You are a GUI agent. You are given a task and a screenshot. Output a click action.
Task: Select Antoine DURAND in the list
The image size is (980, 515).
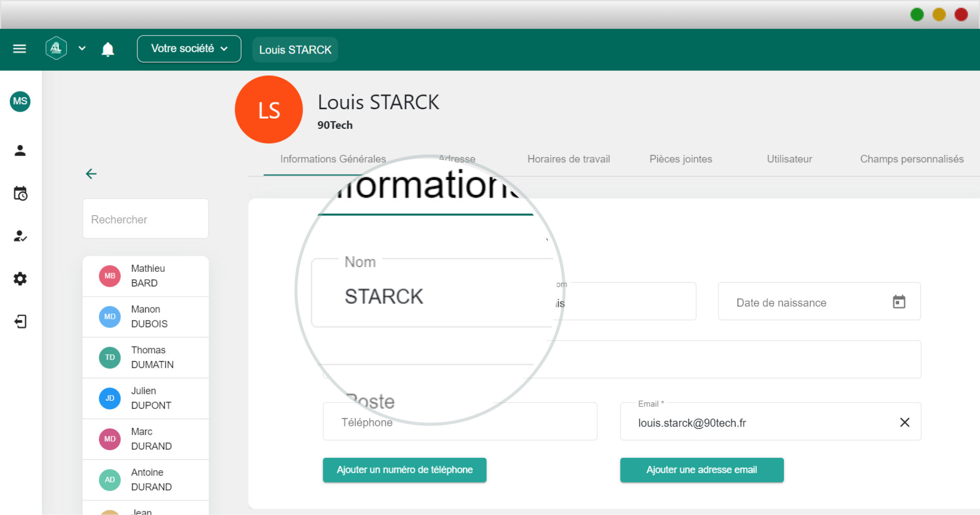click(x=146, y=479)
